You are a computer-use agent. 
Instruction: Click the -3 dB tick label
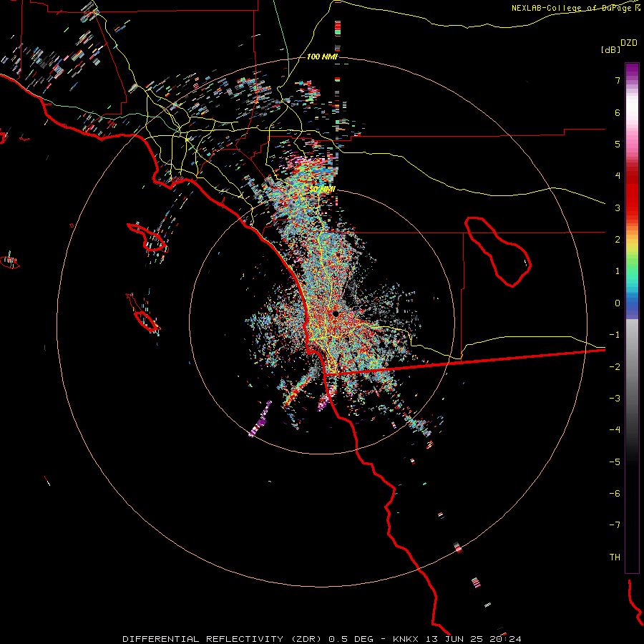615,399
